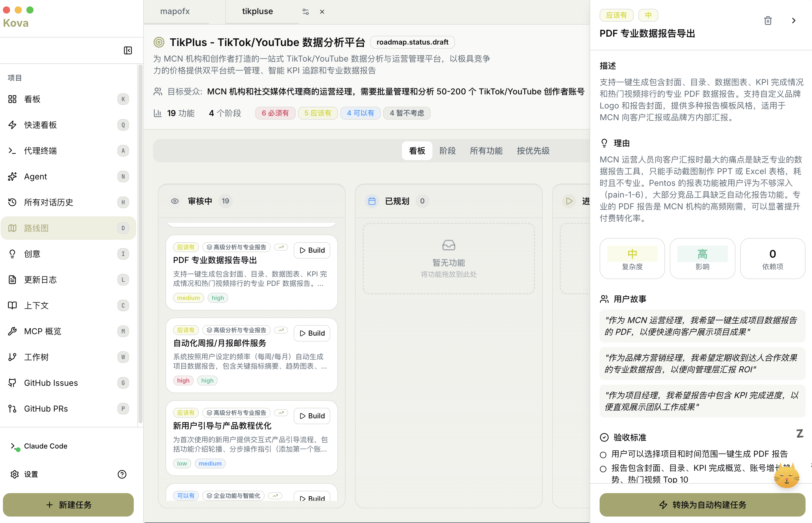812x523 pixels.
Task: Click the 中 复杂度 colored indicator
Action: 632,254
